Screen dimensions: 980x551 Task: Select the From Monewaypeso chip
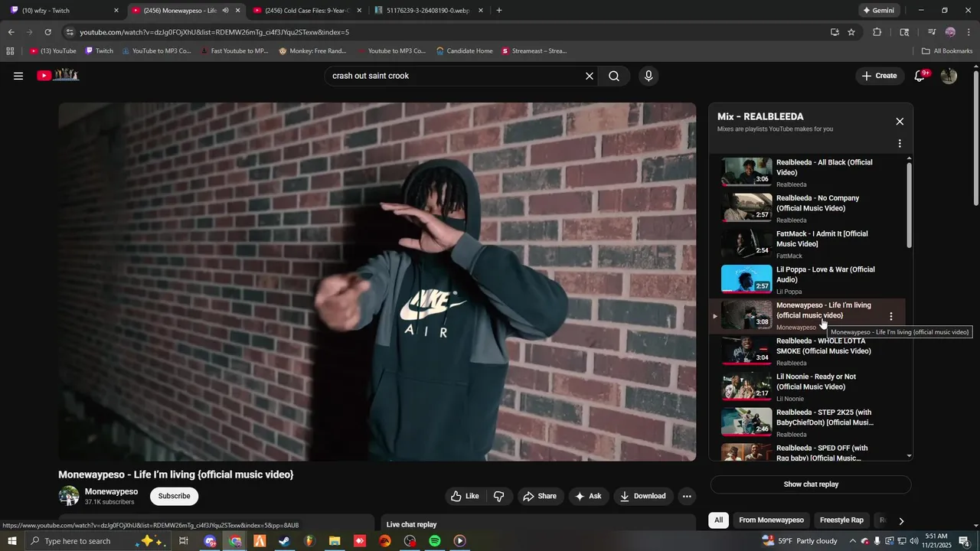771,520
